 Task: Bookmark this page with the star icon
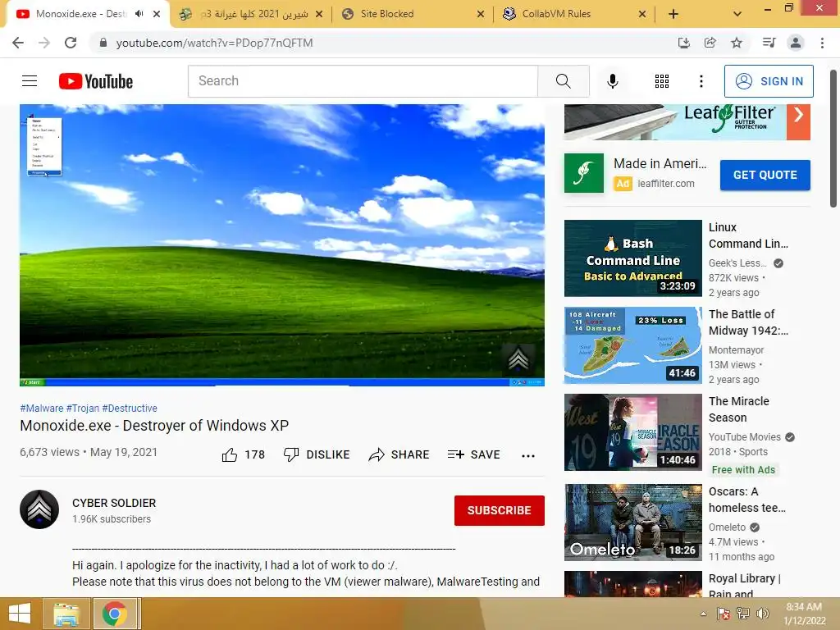coord(737,43)
